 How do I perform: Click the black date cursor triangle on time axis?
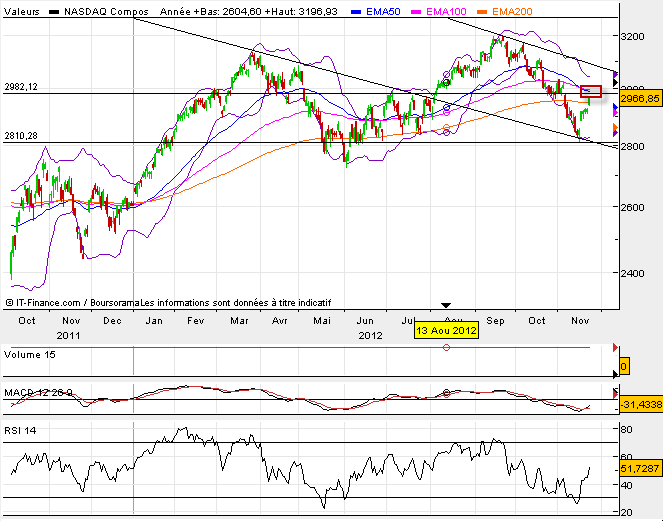coord(447,306)
